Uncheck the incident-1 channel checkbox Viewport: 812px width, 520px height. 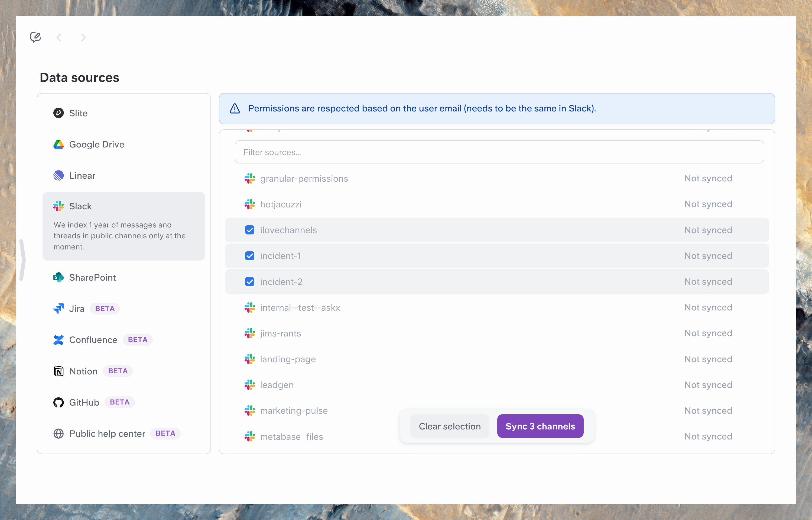click(250, 256)
